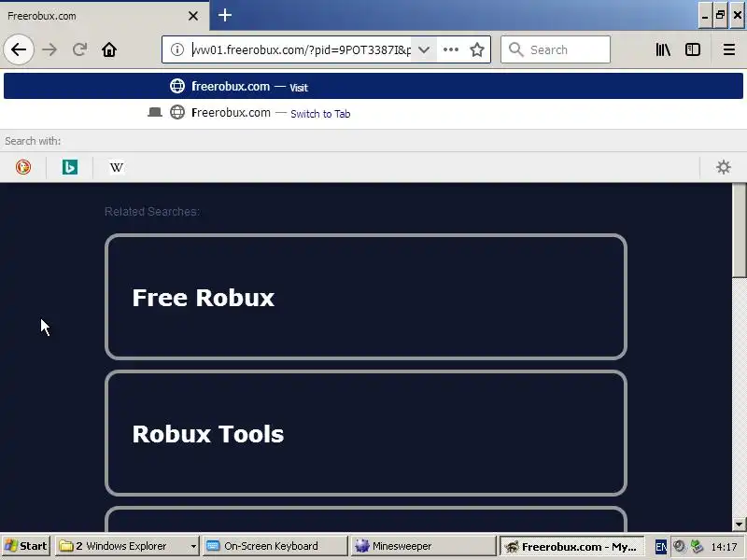Go back to the previous page
Image resolution: width=747 pixels, height=560 pixels.
[x=19, y=49]
